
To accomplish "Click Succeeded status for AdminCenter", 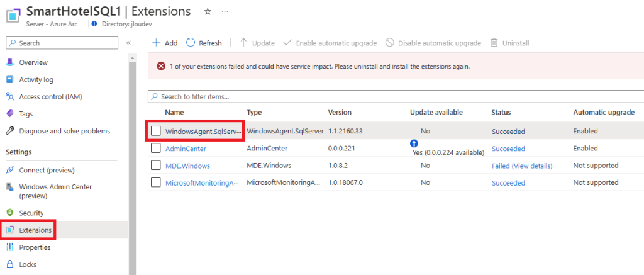I will 508,149.
